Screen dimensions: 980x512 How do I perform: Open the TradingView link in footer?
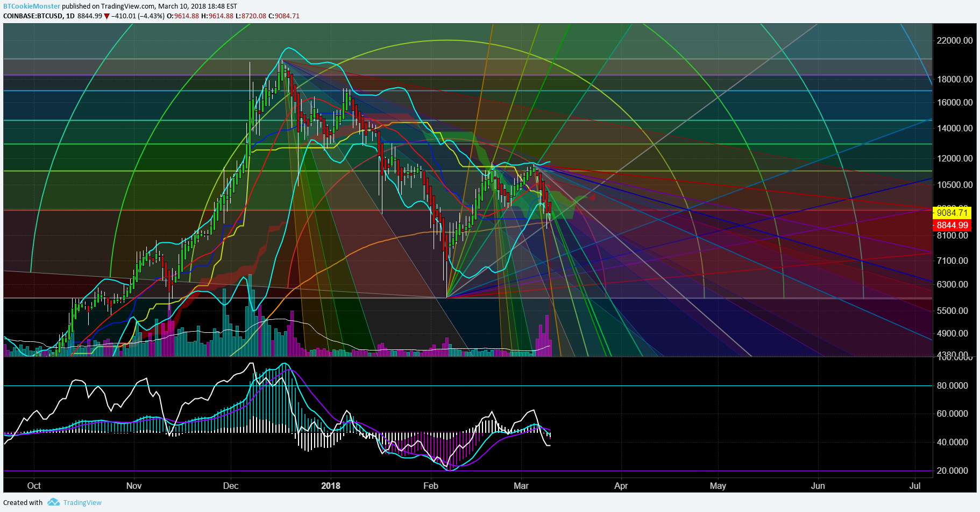(82, 502)
